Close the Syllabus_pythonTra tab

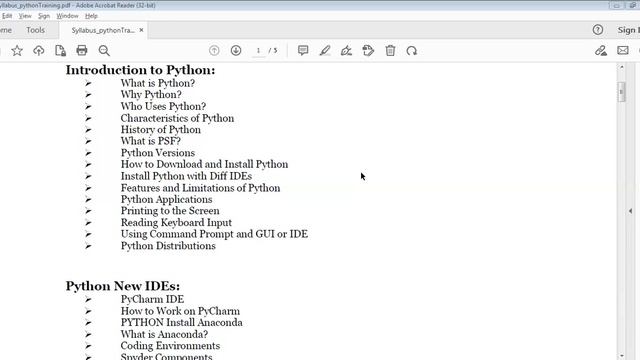[141, 30]
